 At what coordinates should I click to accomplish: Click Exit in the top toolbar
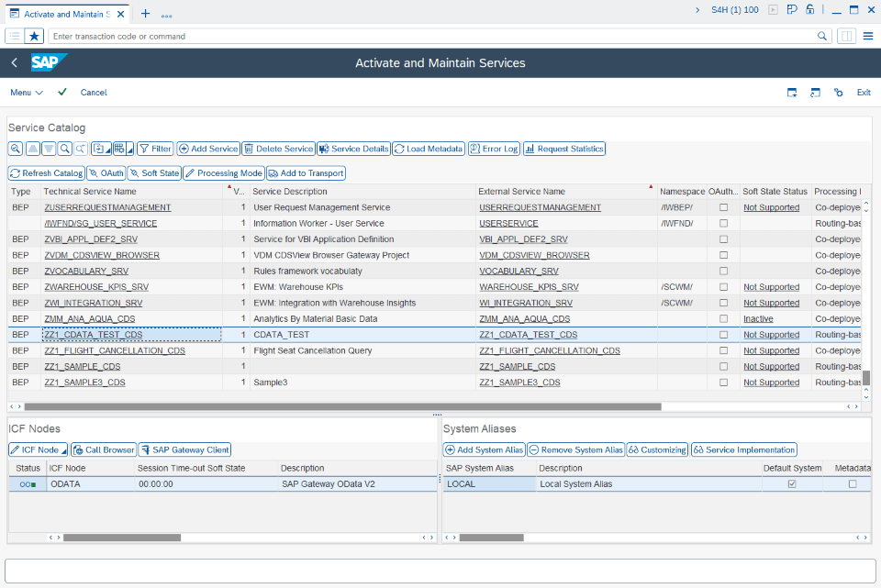pyautogui.click(x=863, y=92)
